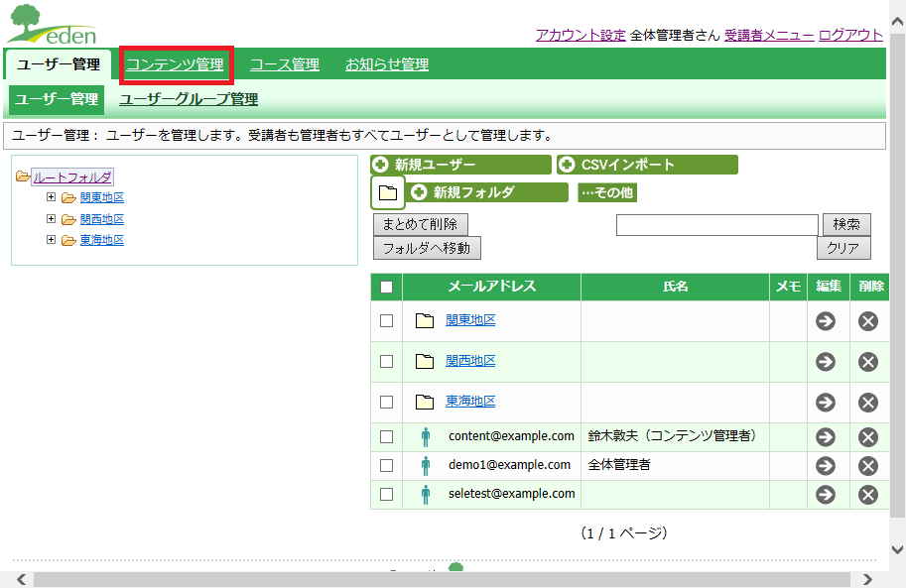
Task: Click the edit arrow for 関東地区 row
Action: coord(825,321)
